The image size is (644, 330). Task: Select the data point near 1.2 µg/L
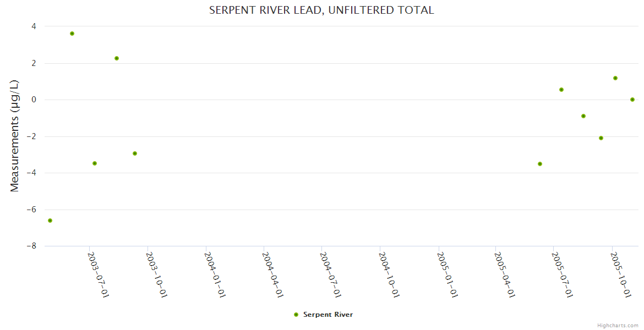click(x=615, y=78)
